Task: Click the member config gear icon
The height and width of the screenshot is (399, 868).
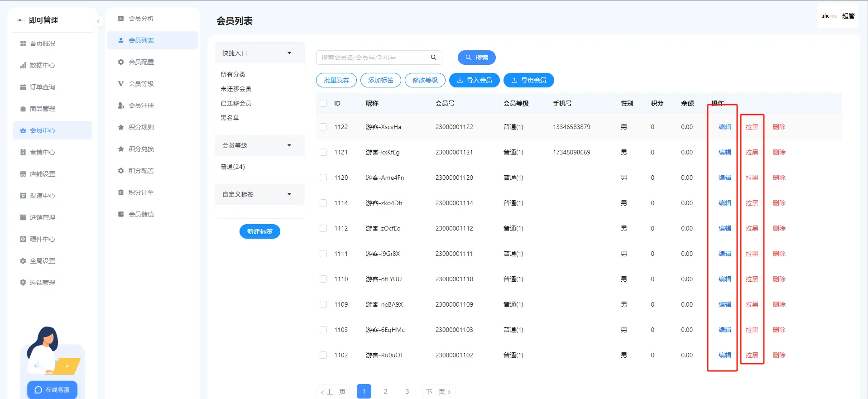Action: pos(121,62)
